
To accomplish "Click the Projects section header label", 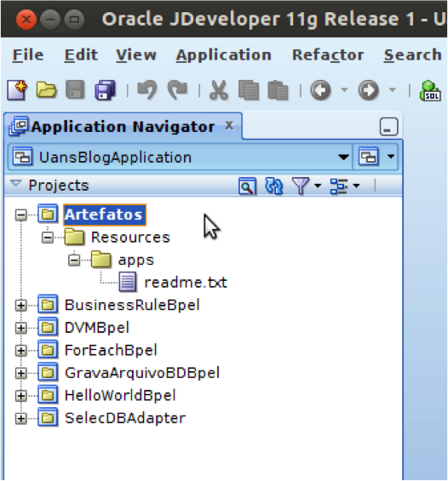I will click(x=59, y=186).
